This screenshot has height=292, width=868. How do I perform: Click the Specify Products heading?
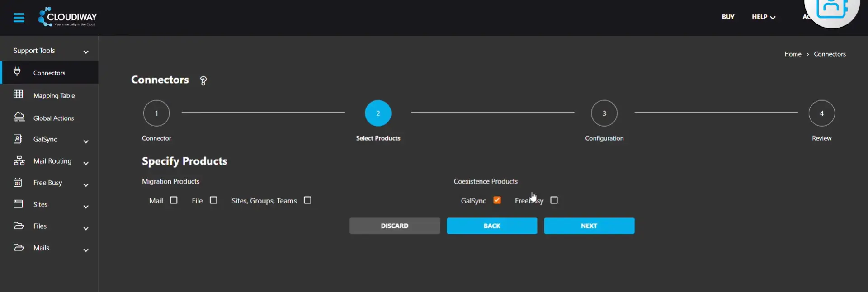[184, 161]
